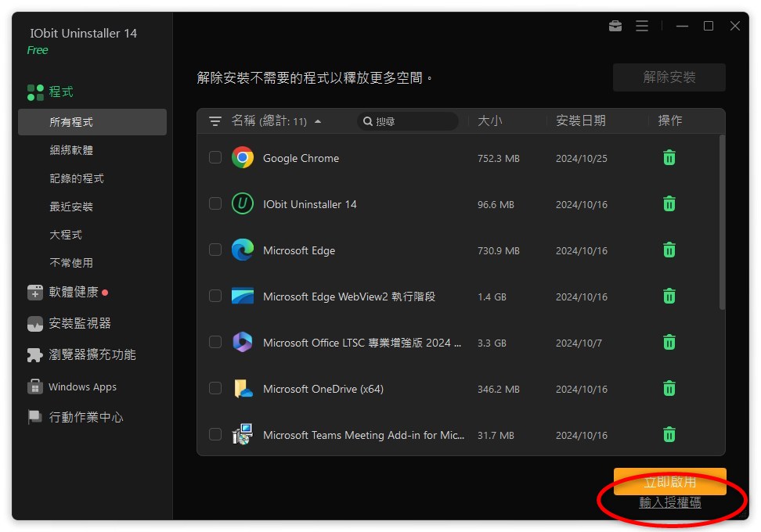This screenshot has width=761, height=532.
Task: Click the Edge WebView2 app icon
Action: 242,296
